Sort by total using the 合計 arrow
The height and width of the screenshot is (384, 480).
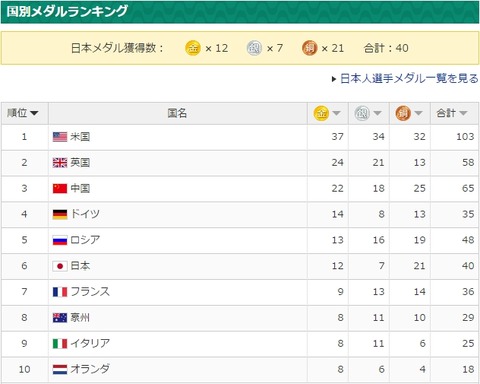(463, 113)
